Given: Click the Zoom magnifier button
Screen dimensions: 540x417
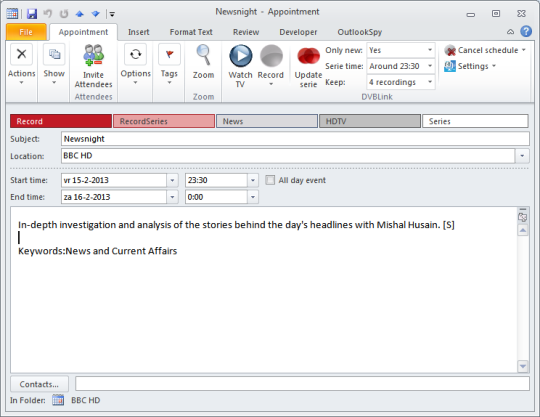Looking at the screenshot, I should 203,62.
